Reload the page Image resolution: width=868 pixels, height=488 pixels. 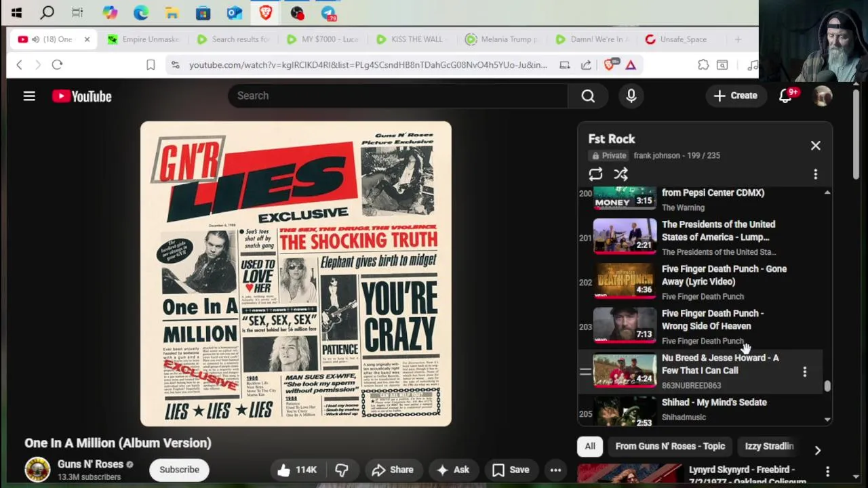(57, 64)
